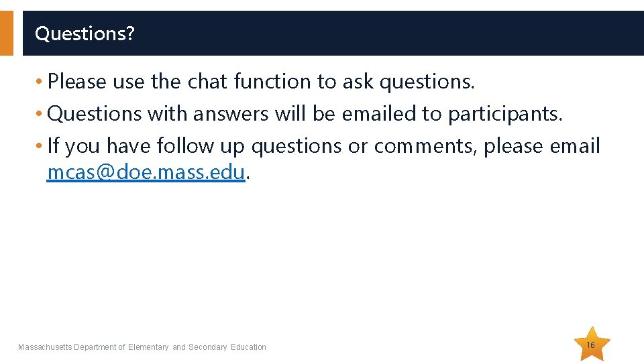644x362 pixels.
Task: Click the orange accent bar beside the title
Action: [x=7, y=33]
